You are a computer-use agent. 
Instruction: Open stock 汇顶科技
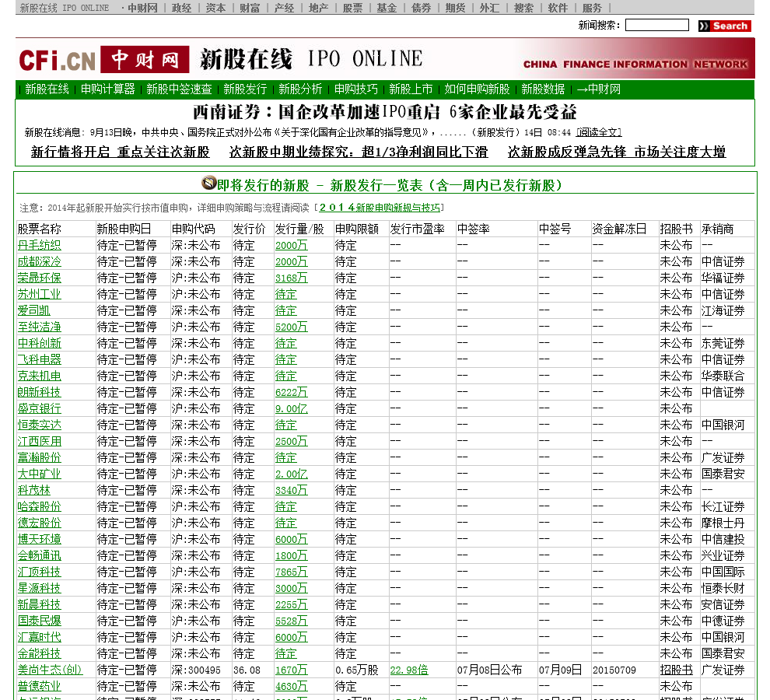pyautogui.click(x=40, y=572)
